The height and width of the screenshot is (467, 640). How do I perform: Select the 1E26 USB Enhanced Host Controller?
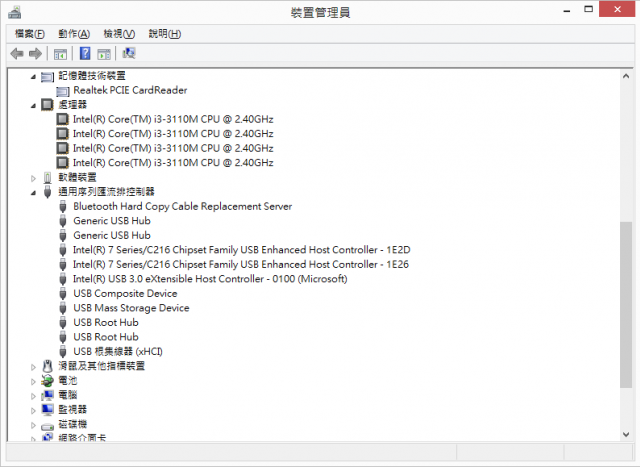[x=241, y=265]
